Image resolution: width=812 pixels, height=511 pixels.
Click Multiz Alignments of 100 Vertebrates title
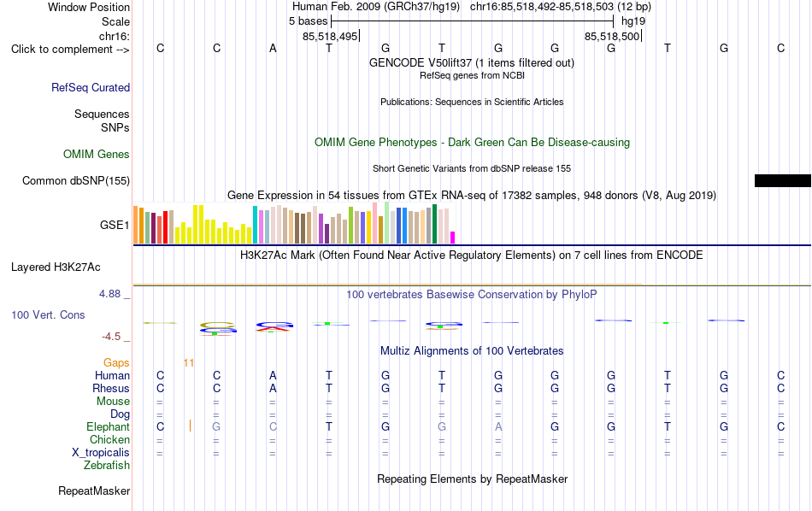472,351
